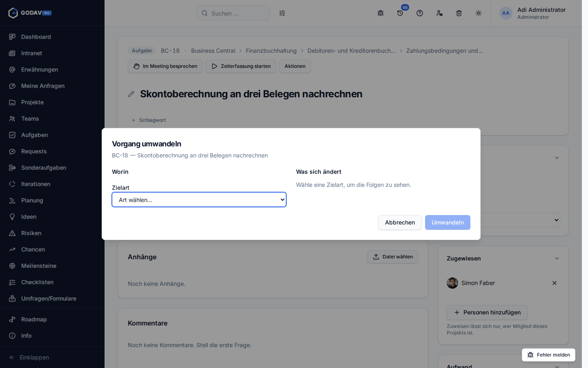Viewport: 588px width, 368px height.
Task: Open Projekte folder entry
Action: 52,102
